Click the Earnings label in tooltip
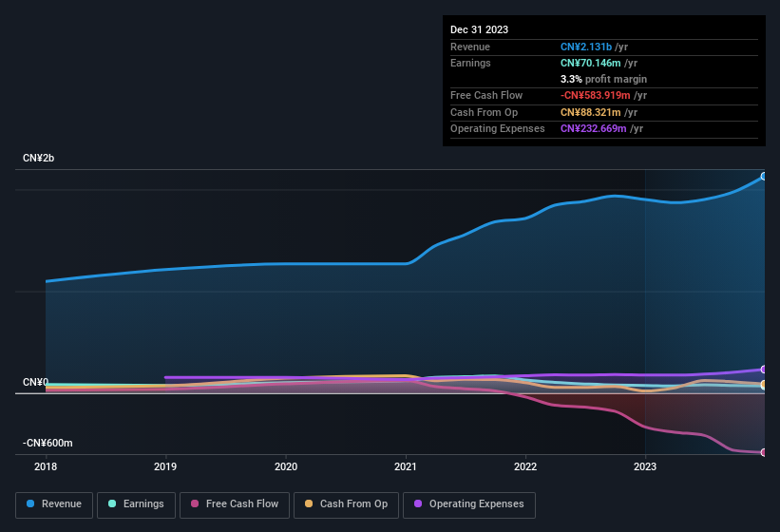780x532 pixels. point(470,63)
